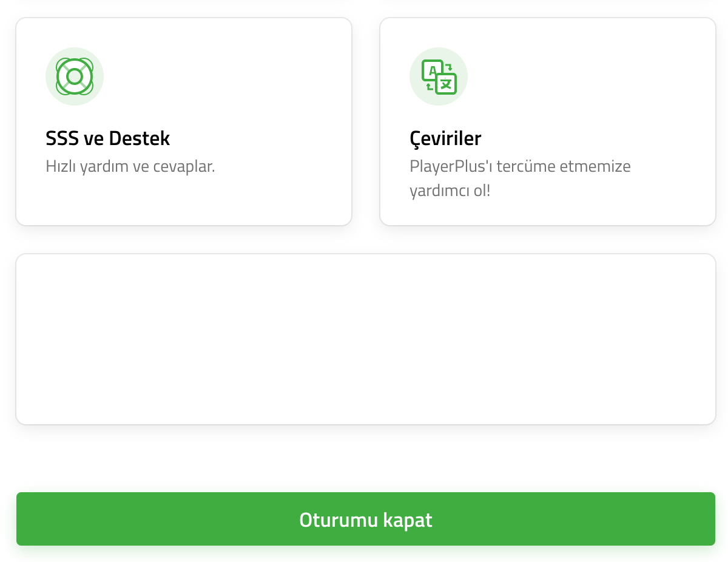Click the 'Oturumu kapat' text label
Viewport: 728px width, 562px height.
[x=366, y=520]
